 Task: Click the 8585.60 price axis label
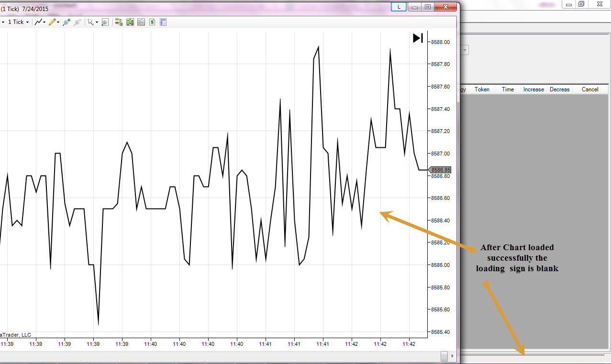coord(440,309)
